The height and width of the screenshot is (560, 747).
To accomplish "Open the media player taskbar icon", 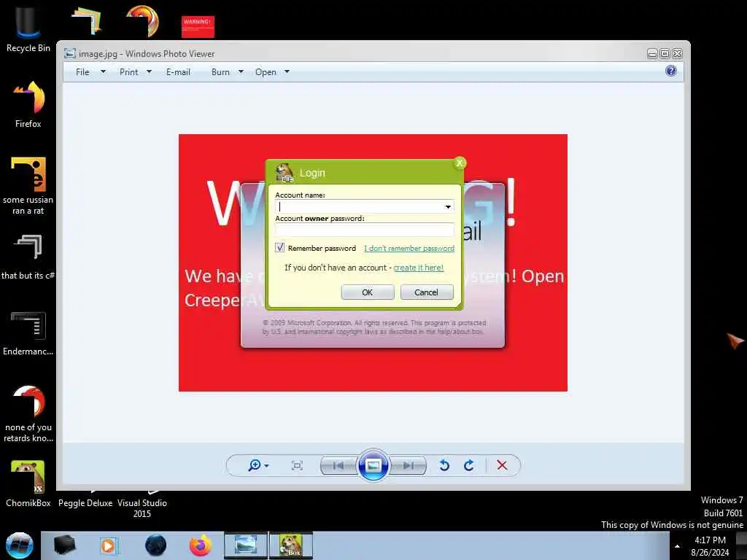I will coord(108,545).
